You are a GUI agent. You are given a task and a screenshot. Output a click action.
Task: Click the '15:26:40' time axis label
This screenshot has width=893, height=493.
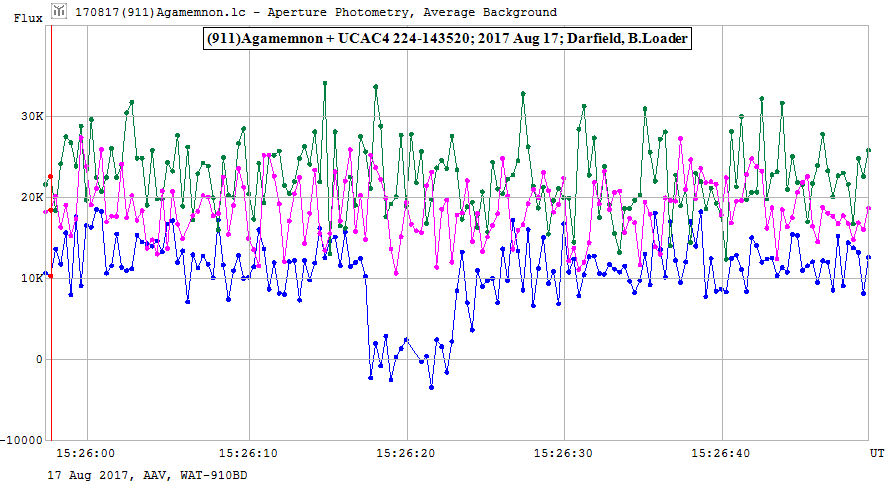(721, 454)
